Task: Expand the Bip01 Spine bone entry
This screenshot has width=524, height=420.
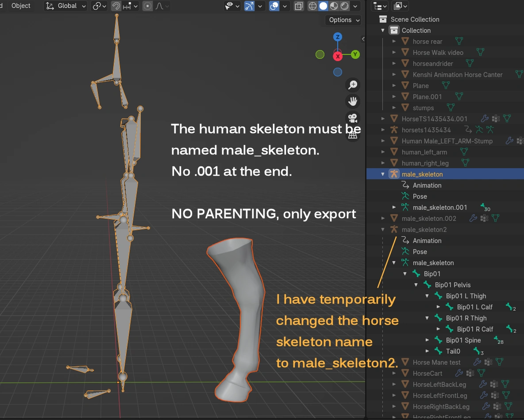Action: pos(427,340)
